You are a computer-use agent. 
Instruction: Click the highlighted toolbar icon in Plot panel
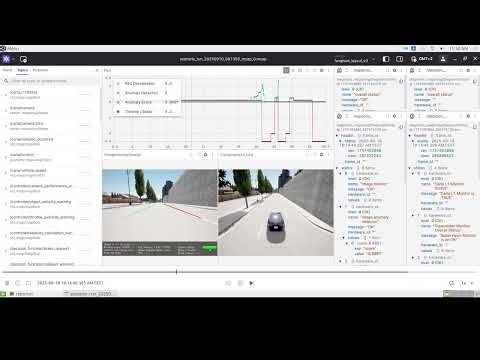[x=286, y=70]
